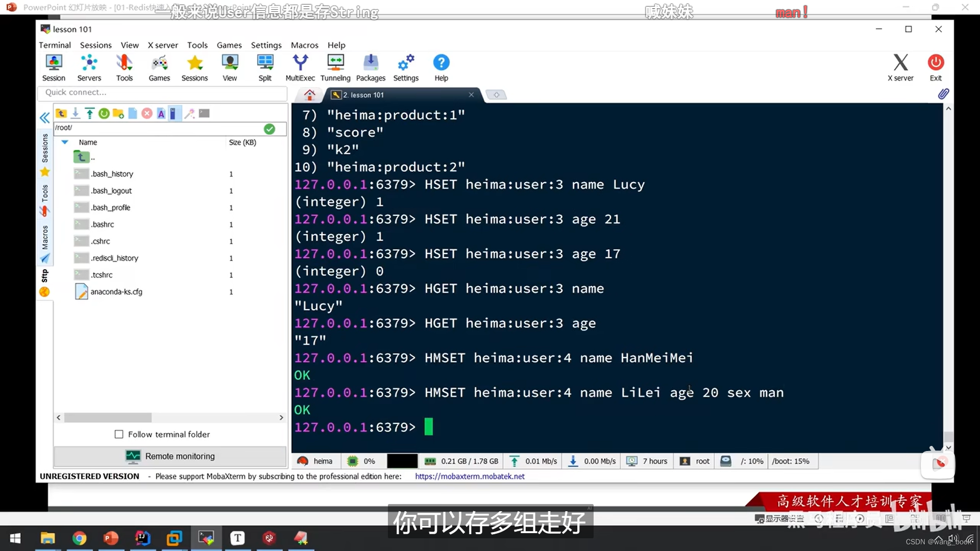Click the MultiExec toolbar icon
The width and height of the screenshot is (980, 551).
pyautogui.click(x=300, y=67)
